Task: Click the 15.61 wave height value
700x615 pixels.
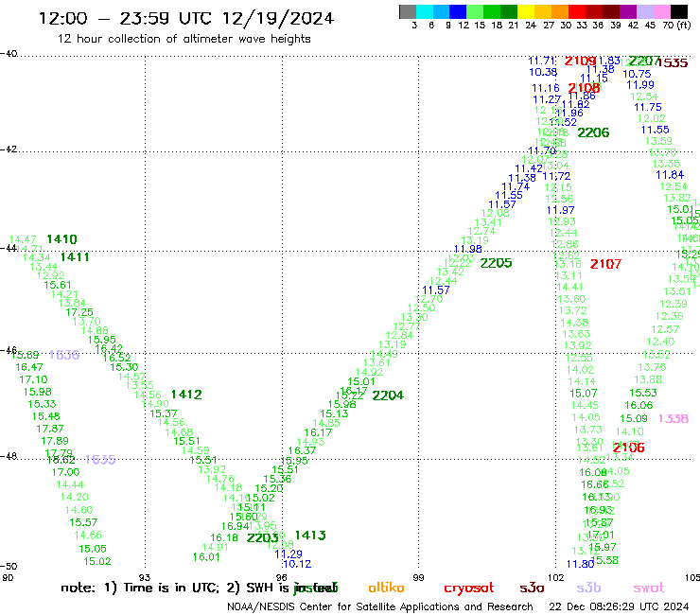Action: coord(58,285)
